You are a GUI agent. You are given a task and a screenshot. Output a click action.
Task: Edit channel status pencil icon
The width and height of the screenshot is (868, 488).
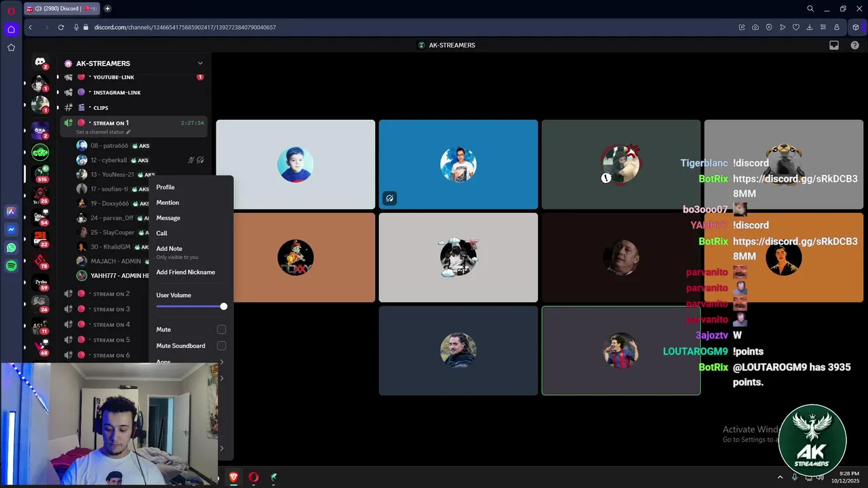coord(128,132)
